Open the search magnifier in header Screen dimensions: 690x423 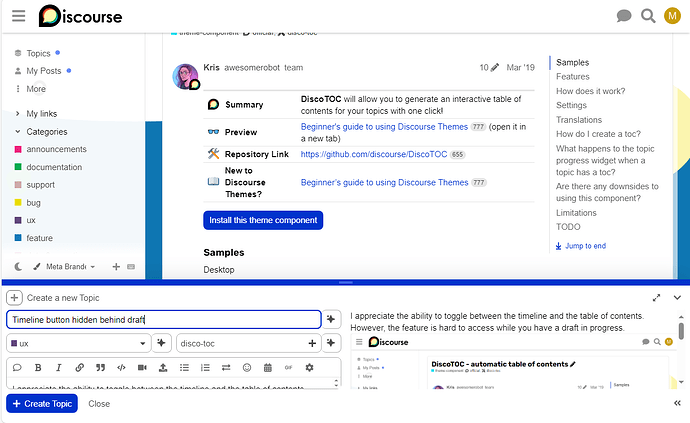click(x=648, y=16)
